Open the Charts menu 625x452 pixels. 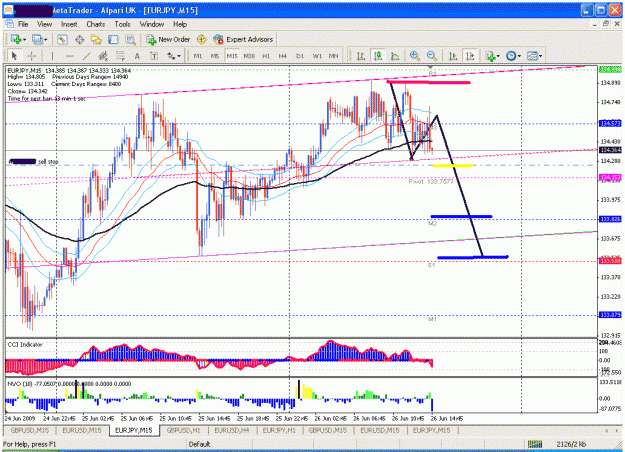[96, 24]
